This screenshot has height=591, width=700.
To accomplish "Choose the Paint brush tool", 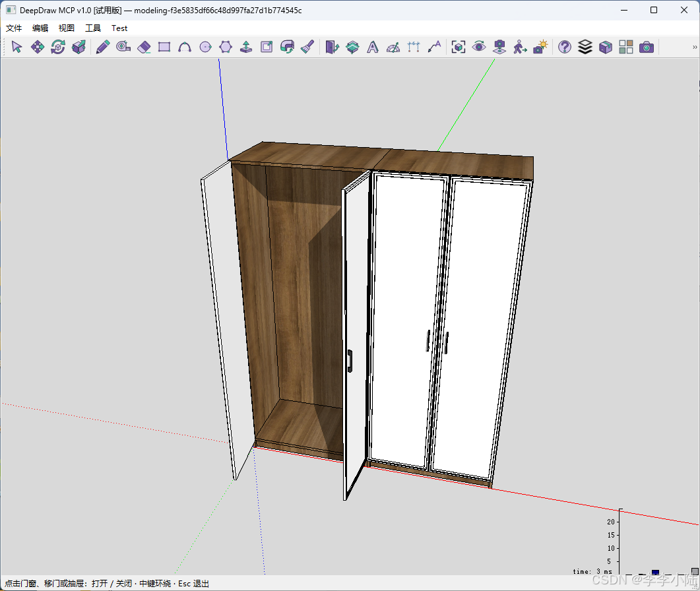I will 307,47.
